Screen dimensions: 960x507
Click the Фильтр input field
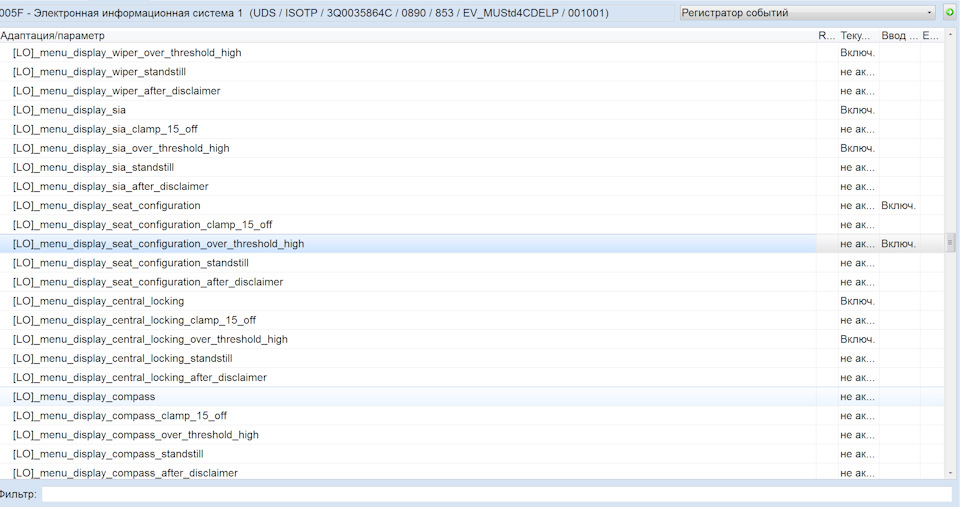coord(497,494)
